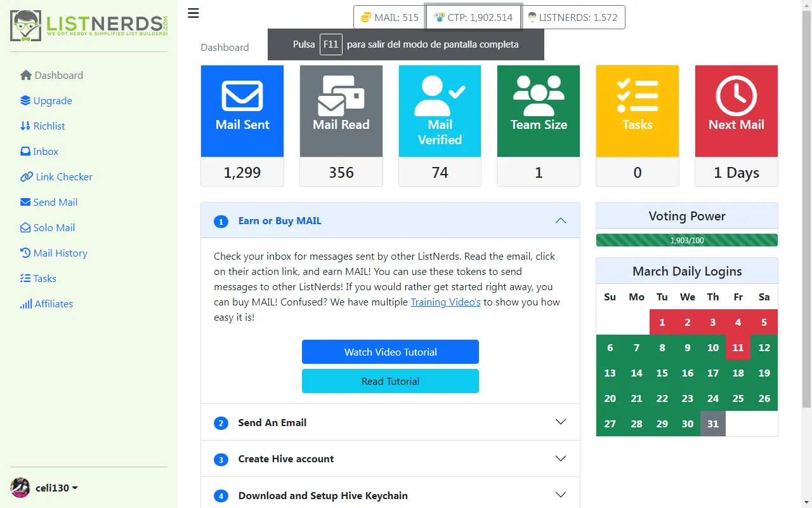Image resolution: width=812 pixels, height=508 pixels.
Task: Click the Read Tutorial button
Action: 390,381
